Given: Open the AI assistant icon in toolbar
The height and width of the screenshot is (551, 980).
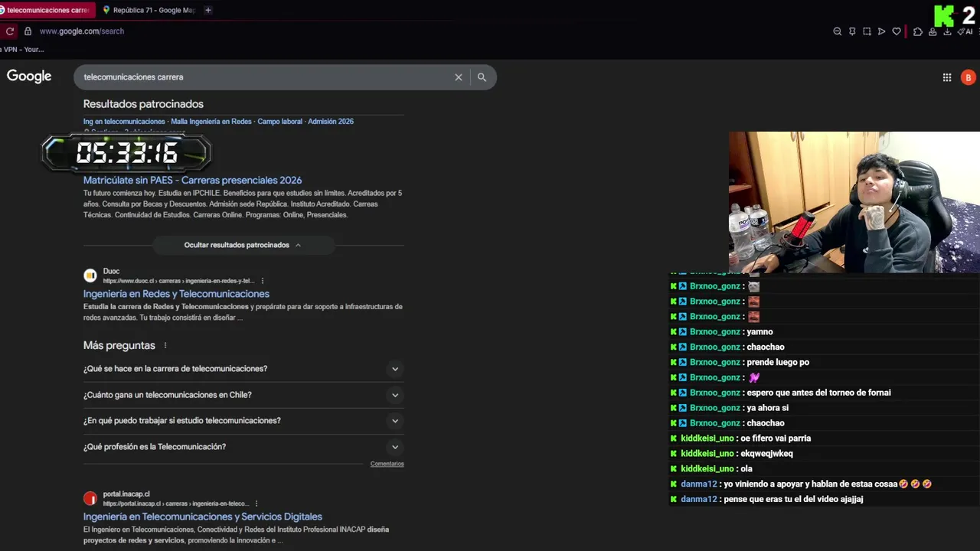Looking at the screenshot, I should (x=965, y=31).
